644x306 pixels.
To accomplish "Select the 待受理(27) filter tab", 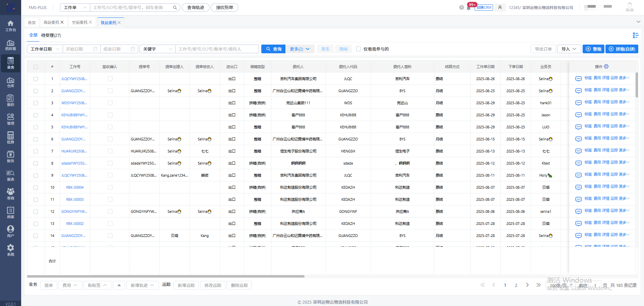I will [x=51, y=36].
